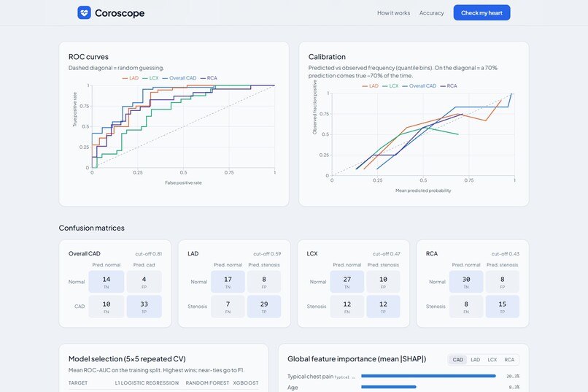Click the Confusion matrices heading
Viewport: 588px width, 392px height.
coord(91,228)
